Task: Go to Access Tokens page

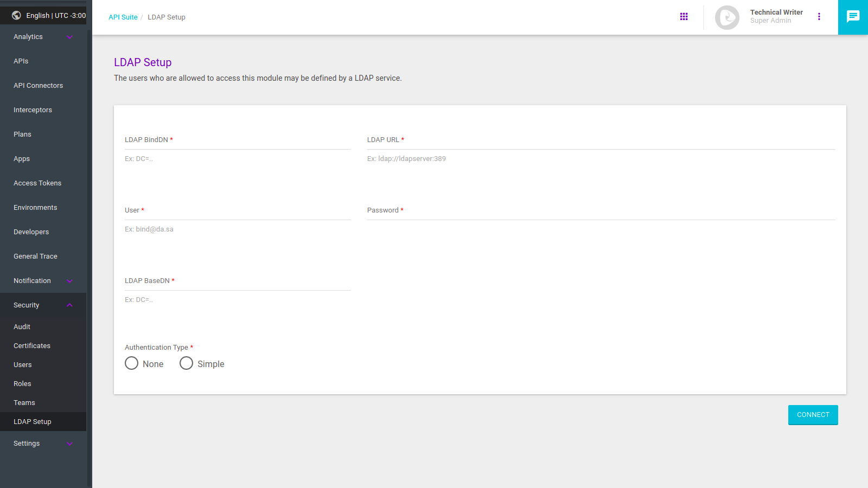Action: pyautogui.click(x=37, y=183)
